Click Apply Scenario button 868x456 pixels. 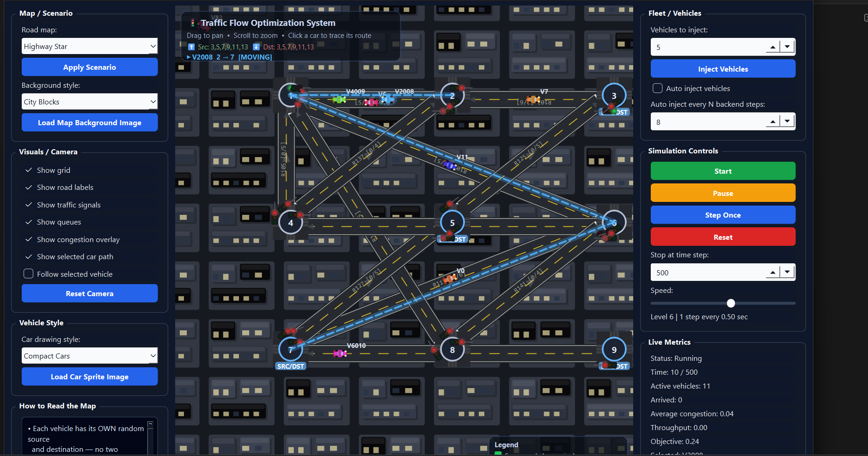coord(90,67)
